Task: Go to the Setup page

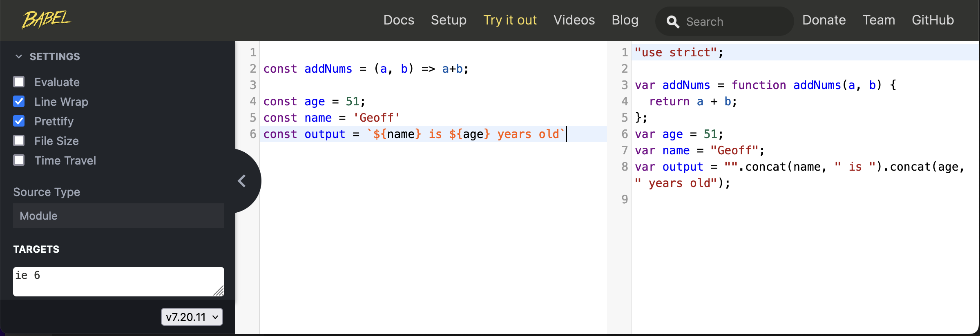Action: pos(449,20)
